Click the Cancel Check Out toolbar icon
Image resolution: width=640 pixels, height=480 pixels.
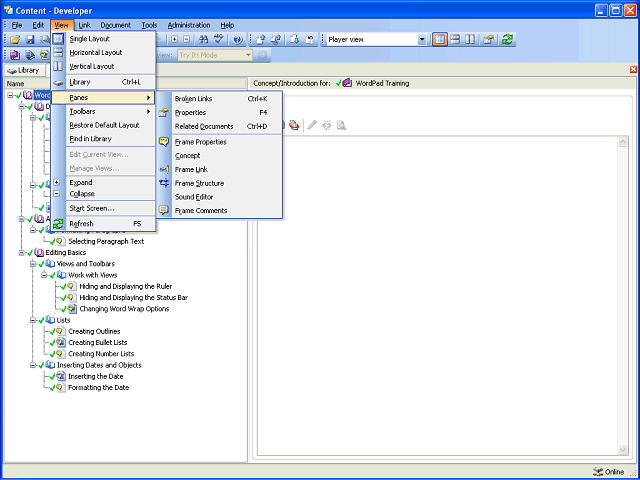pyautogui.click(x=310, y=40)
